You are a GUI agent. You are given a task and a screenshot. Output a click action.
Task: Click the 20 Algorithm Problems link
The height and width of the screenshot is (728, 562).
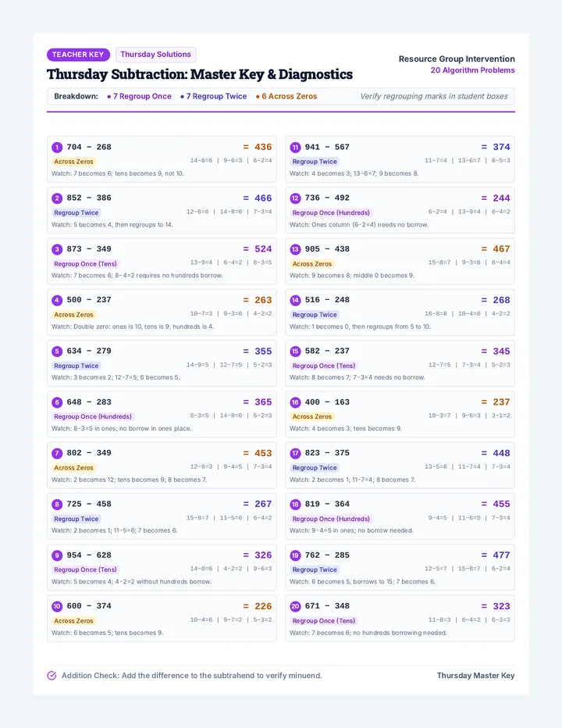[472, 70]
